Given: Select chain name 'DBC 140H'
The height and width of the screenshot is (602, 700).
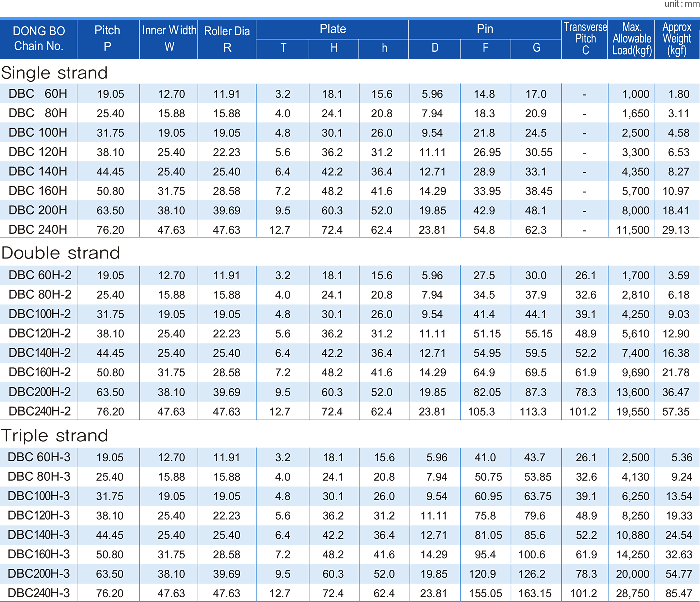Looking at the screenshot, I should [x=38, y=172].
